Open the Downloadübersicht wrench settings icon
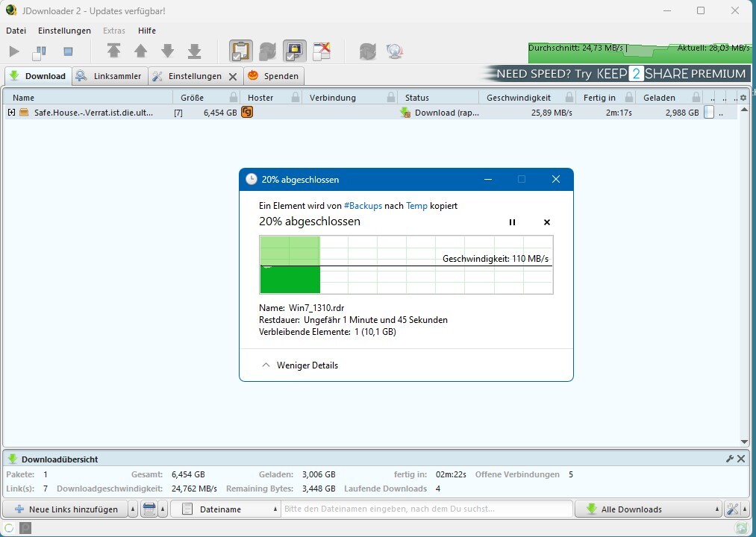The image size is (756, 537). tap(730, 459)
